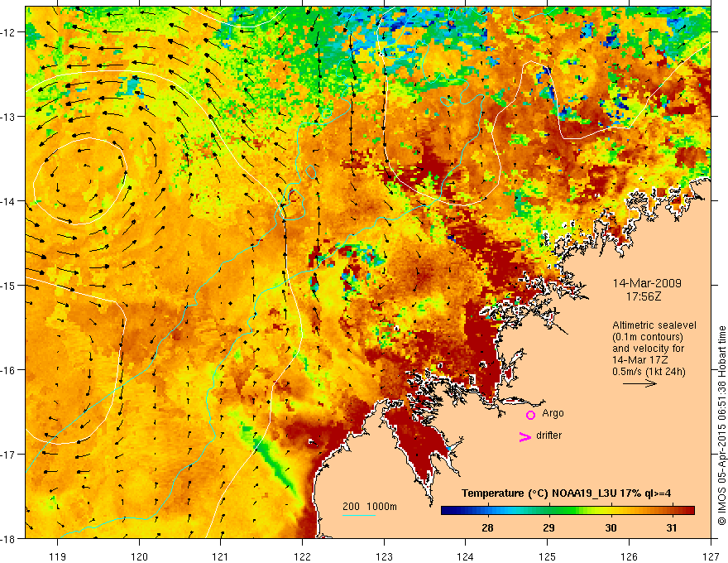Click the longitude axis label 123
Image resolution: width=728 pixels, height=563 pixels.
(x=384, y=556)
